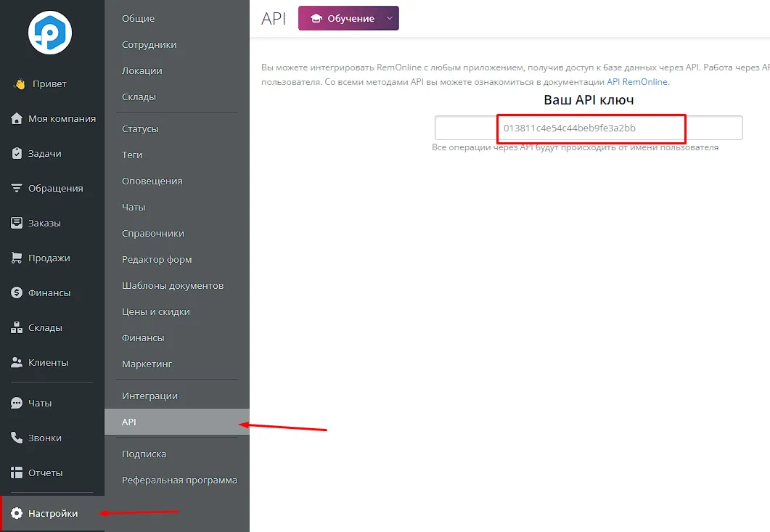Open the API RemOnline documentation link
Image resolution: width=770 pixels, height=532 pixels.
pos(637,82)
